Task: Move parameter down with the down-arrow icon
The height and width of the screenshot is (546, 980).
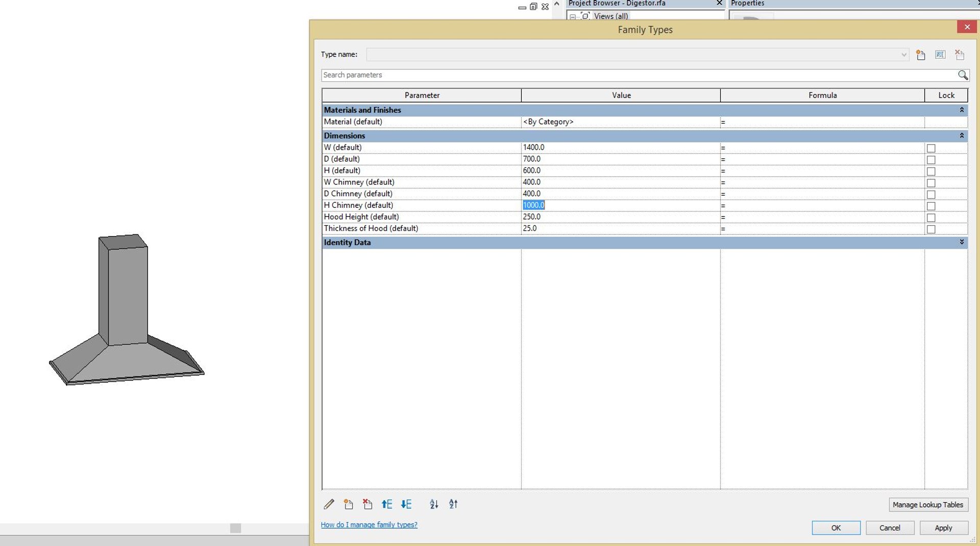Action: point(406,504)
